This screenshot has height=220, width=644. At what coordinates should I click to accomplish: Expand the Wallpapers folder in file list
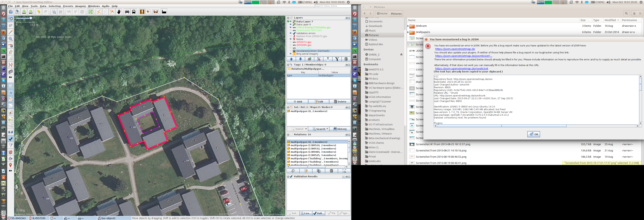pos(408,32)
